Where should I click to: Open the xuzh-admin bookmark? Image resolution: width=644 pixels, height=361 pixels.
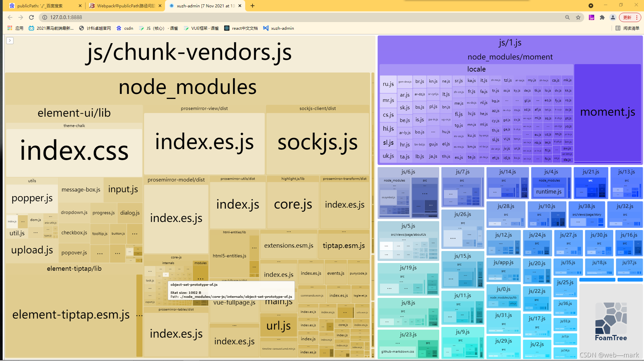[x=279, y=28]
